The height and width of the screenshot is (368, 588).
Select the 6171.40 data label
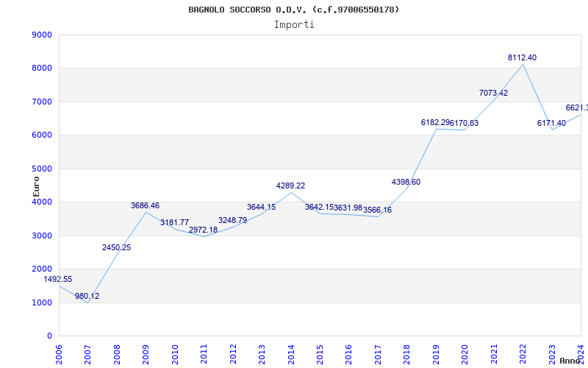click(x=552, y=123)
